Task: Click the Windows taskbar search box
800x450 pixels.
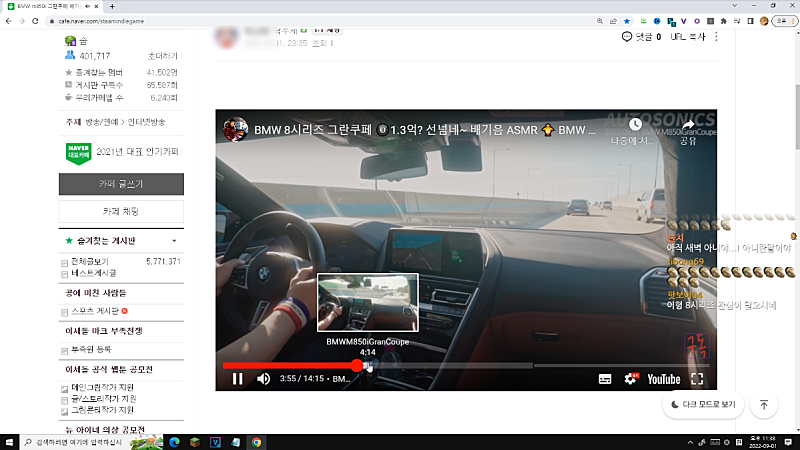Action: (76, 442)
